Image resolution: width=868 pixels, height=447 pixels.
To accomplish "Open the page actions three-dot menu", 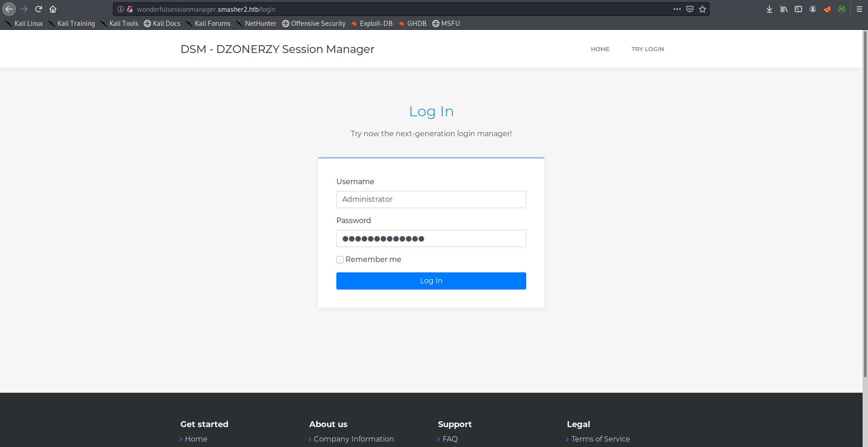I will [x=677, y=9].
